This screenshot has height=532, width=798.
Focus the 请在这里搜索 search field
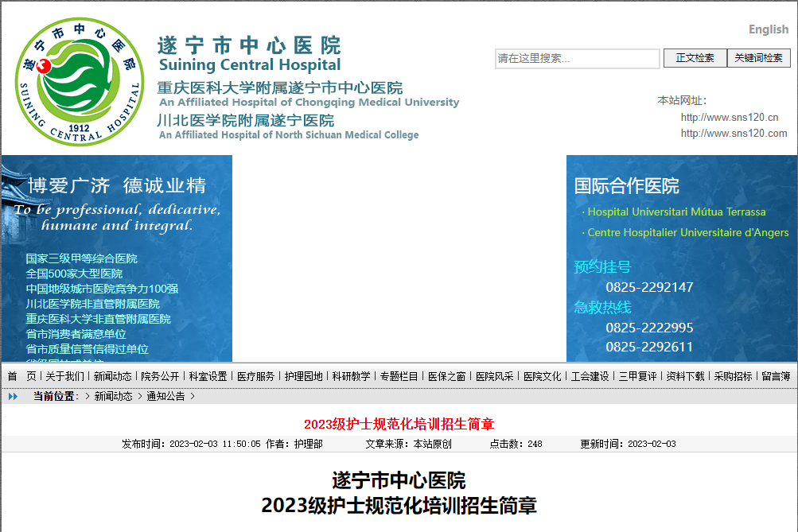tap(577, 59)
